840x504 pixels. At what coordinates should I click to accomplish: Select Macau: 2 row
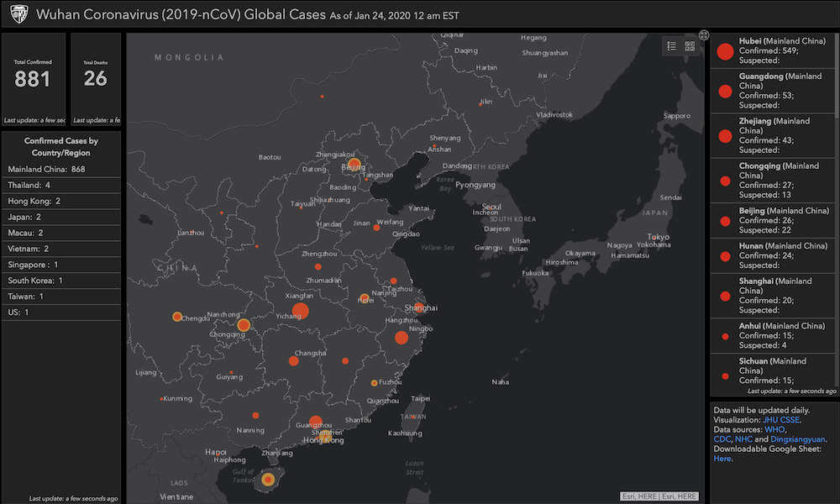[x=61, y=233]
